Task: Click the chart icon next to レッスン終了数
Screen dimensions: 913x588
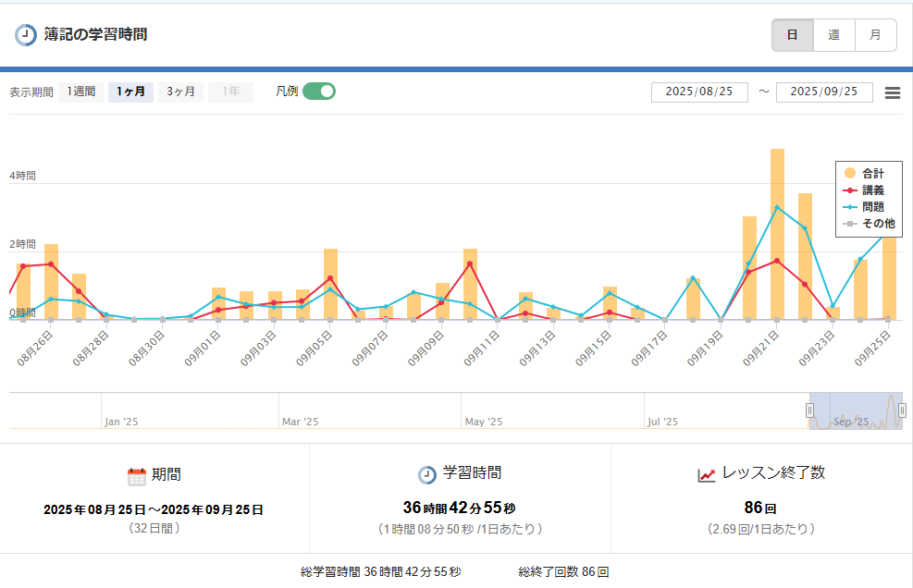Action: [707, 474]
